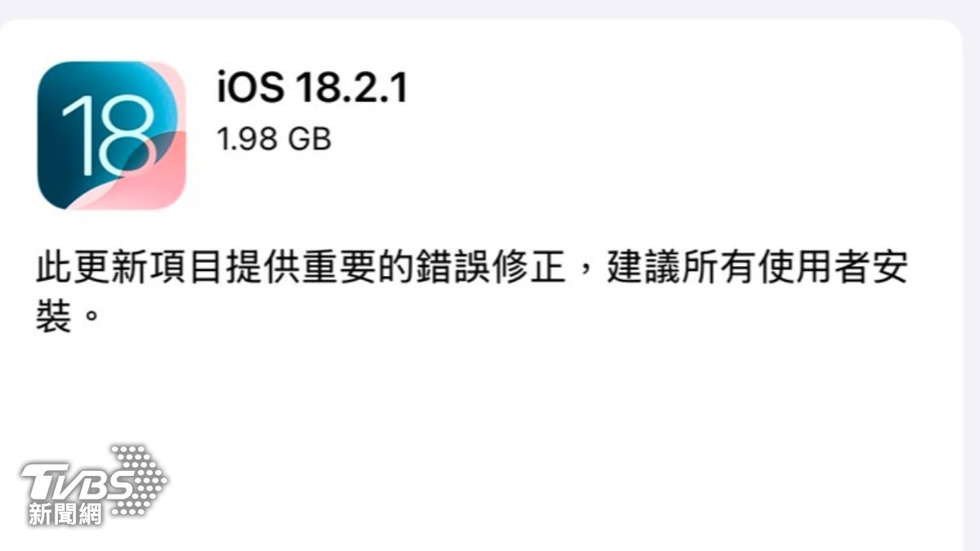Click the iOS 18 update icon
Screen dimensions: 980x551
pyautogui.click(x=112, y=136)
